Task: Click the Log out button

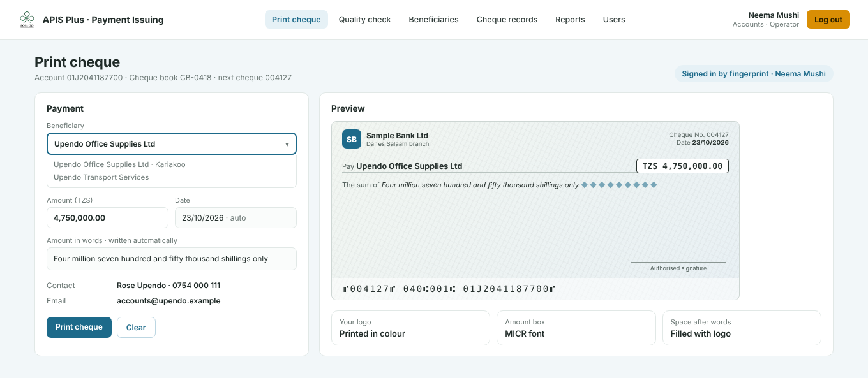Action: pos(828,20)
